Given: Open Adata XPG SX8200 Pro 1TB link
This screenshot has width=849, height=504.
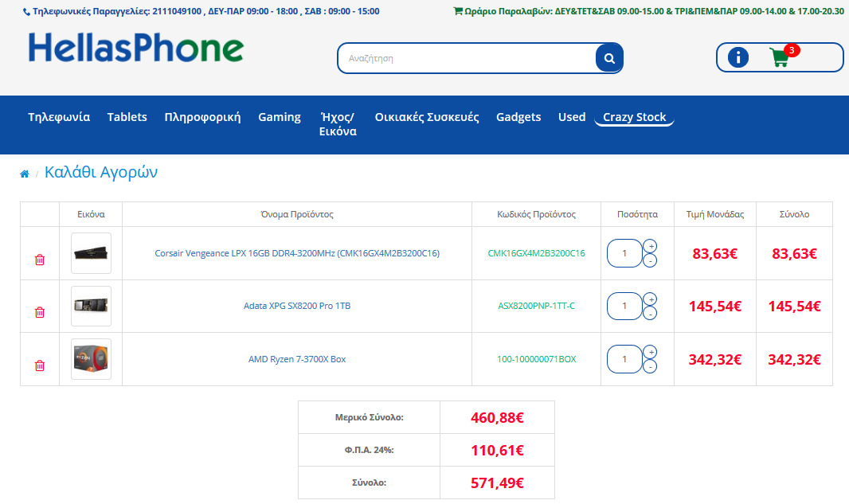Looking at the screenshot, I should coord(297,306).
